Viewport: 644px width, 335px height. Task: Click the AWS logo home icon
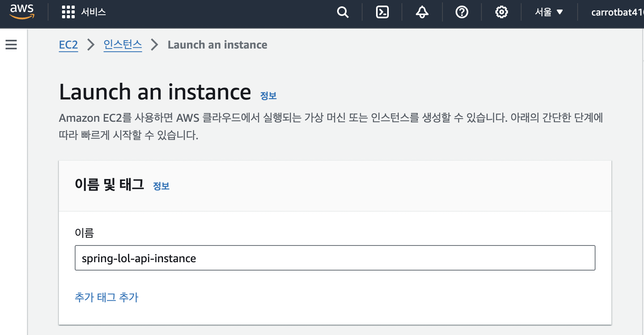tap(22, 12)
